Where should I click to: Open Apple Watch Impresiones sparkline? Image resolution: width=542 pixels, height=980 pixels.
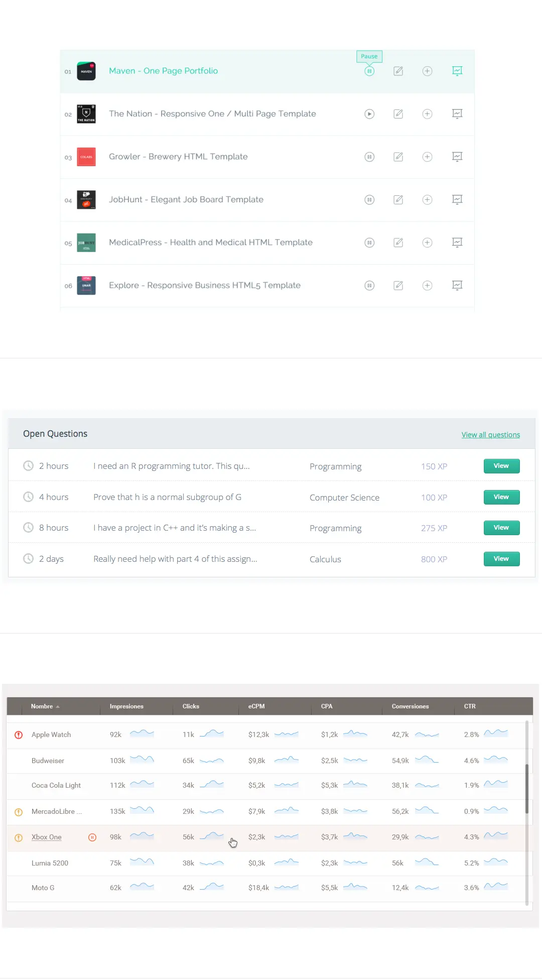[142, 733]
